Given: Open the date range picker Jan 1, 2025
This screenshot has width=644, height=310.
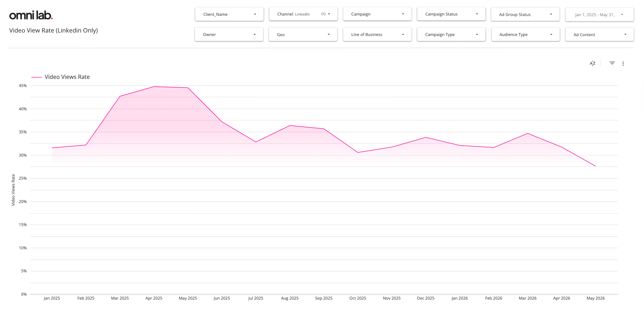Looking at the screenshot, I should (600, 14).
